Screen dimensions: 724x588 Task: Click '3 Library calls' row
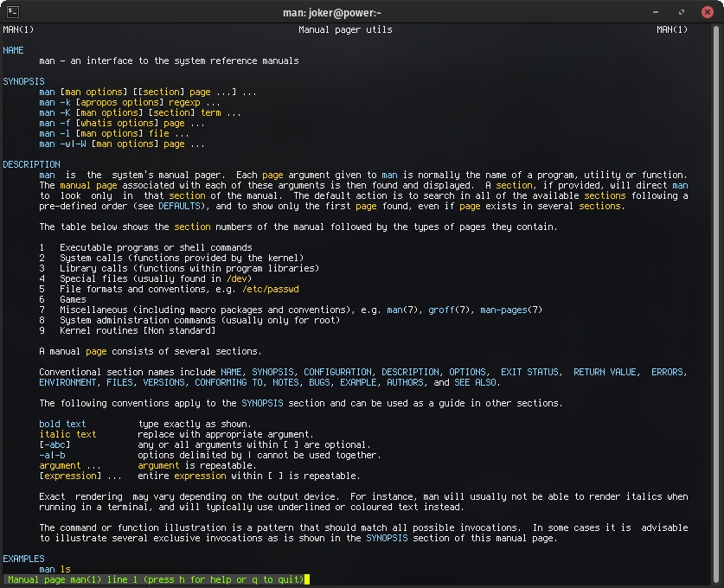click(179, 269)
